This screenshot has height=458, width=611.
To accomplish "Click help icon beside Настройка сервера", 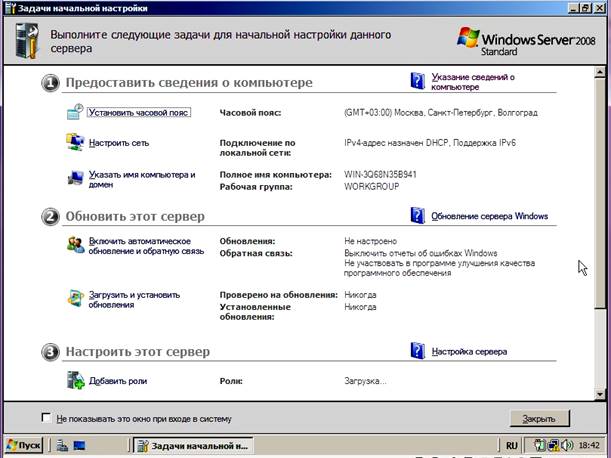I will coord(417,351).
